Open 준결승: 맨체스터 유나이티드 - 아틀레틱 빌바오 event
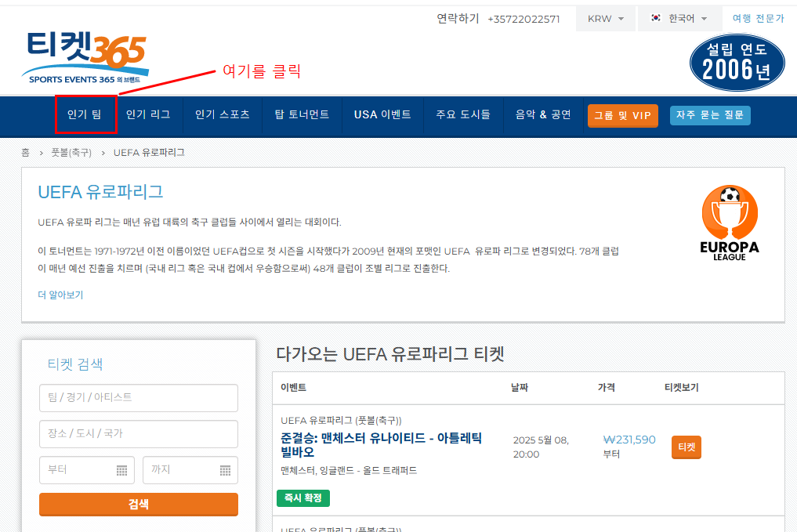 coord(381,444)
